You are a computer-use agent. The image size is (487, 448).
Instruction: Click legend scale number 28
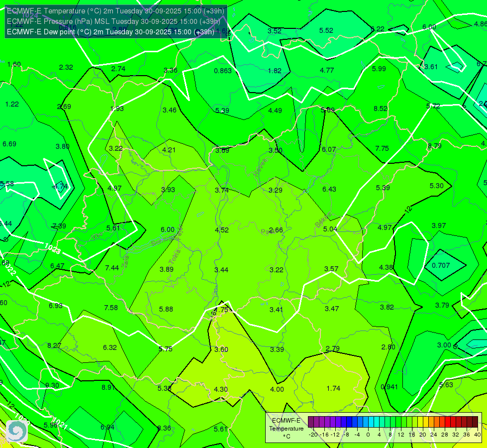coord(444,435)
